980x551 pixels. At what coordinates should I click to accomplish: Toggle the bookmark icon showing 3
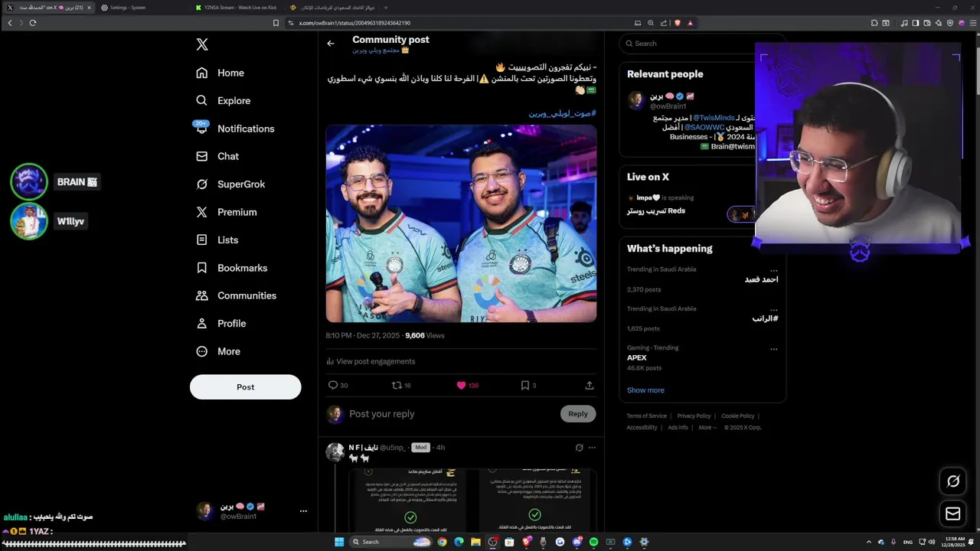(528, 386)
